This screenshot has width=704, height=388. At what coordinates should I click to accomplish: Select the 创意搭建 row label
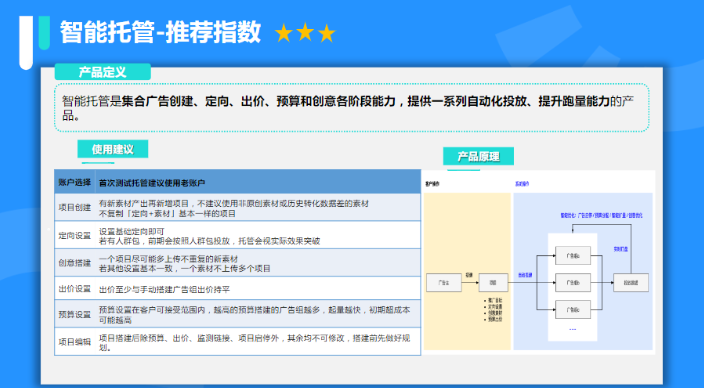75,263
